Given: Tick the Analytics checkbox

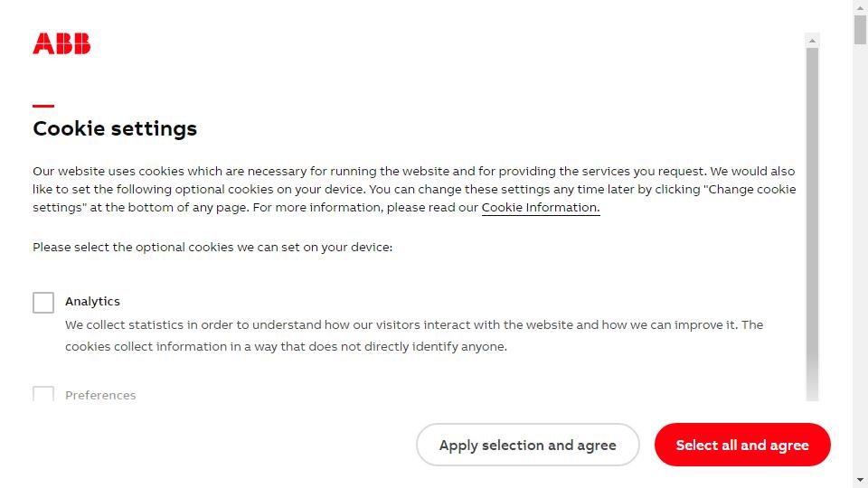Looking at the screenshot, I should pyautogui.click(x=43, y=303).
